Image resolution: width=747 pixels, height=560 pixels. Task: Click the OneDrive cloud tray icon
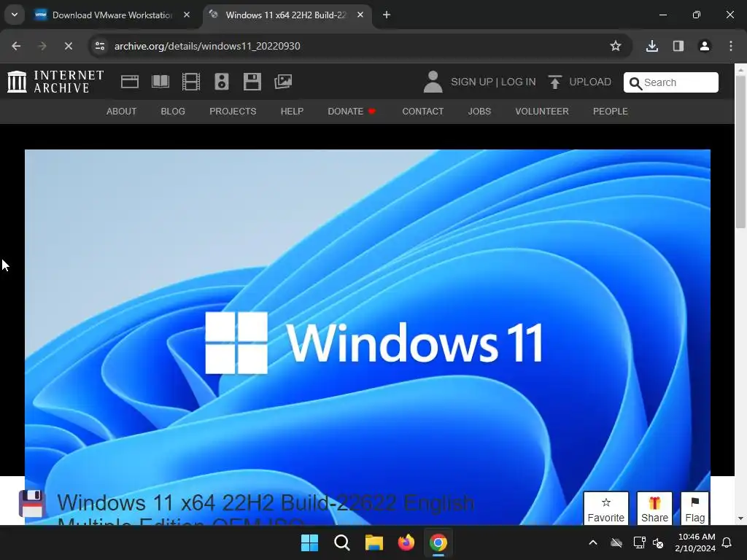coord(616,542)
